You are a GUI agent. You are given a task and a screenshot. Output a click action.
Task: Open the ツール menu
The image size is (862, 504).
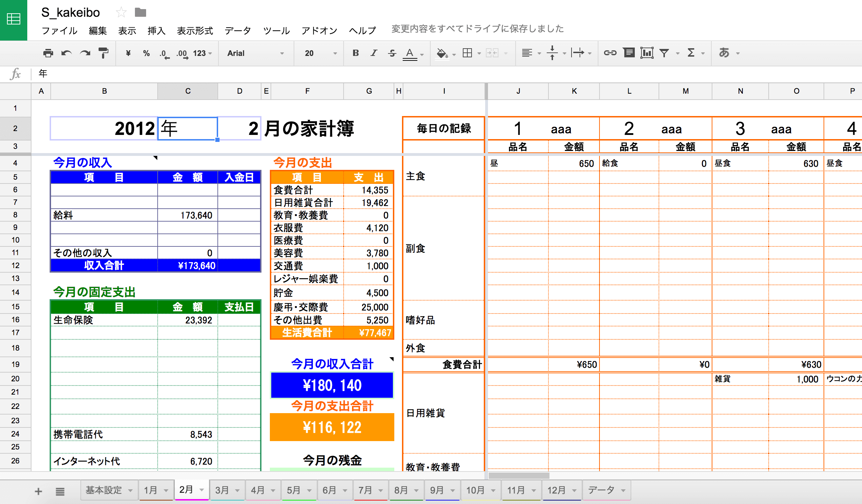point(276,31)
